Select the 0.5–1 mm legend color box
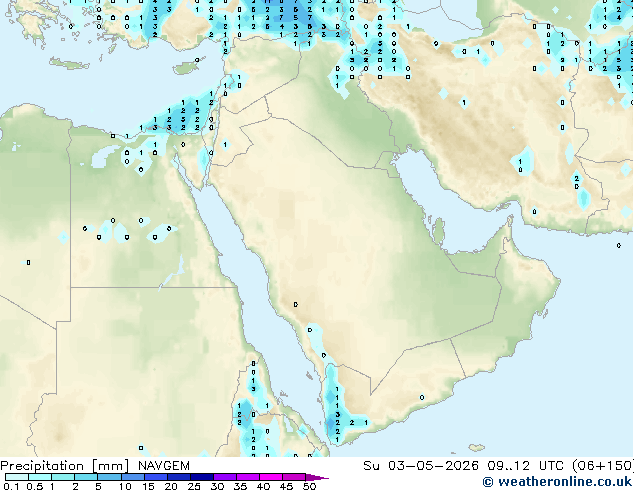Viewport: 634px width, 490px height. 40,477
